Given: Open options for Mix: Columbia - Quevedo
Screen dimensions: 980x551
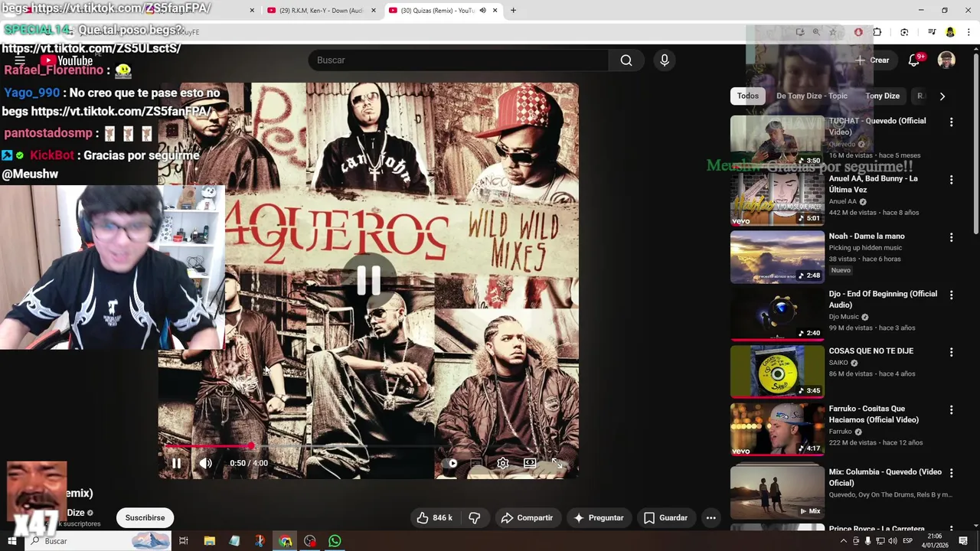Looking at the screenshot, I should tap(951, 473).
